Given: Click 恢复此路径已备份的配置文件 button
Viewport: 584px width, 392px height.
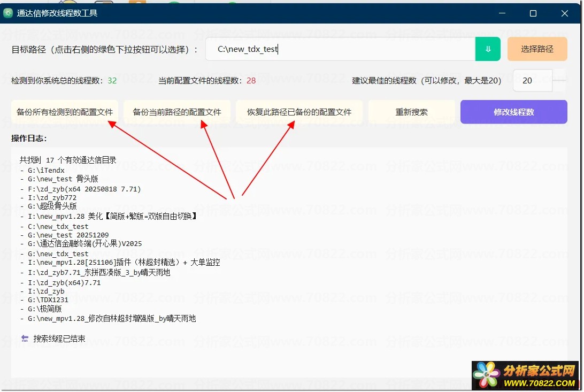Looking at the screenshot, I should click(x=299, y=112).
